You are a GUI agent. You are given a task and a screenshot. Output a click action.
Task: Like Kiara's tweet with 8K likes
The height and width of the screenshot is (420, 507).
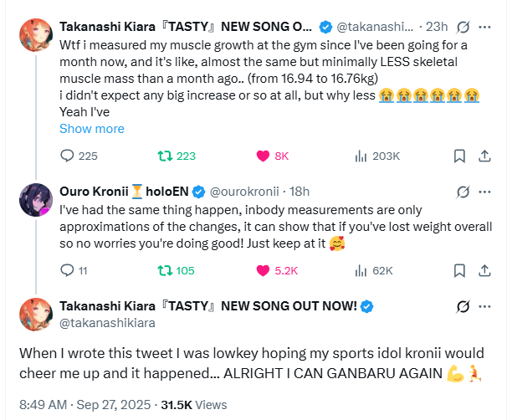pyautogui.click(x=263, y=156)
